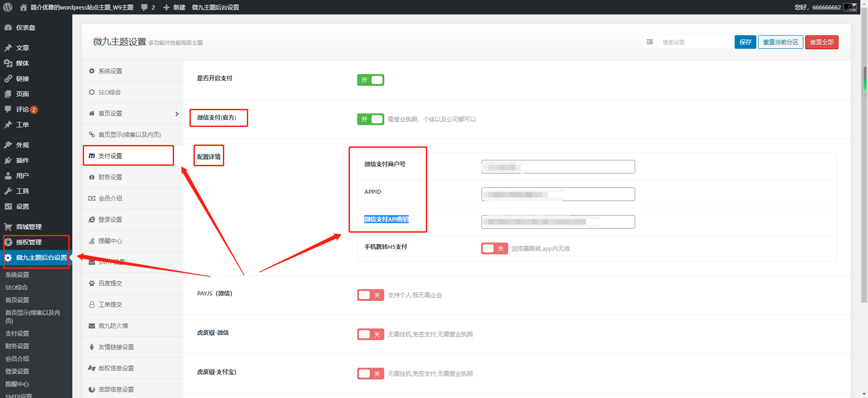Open 底部信息设置 tab
The image size is (868, 398).
coord(132,389)
